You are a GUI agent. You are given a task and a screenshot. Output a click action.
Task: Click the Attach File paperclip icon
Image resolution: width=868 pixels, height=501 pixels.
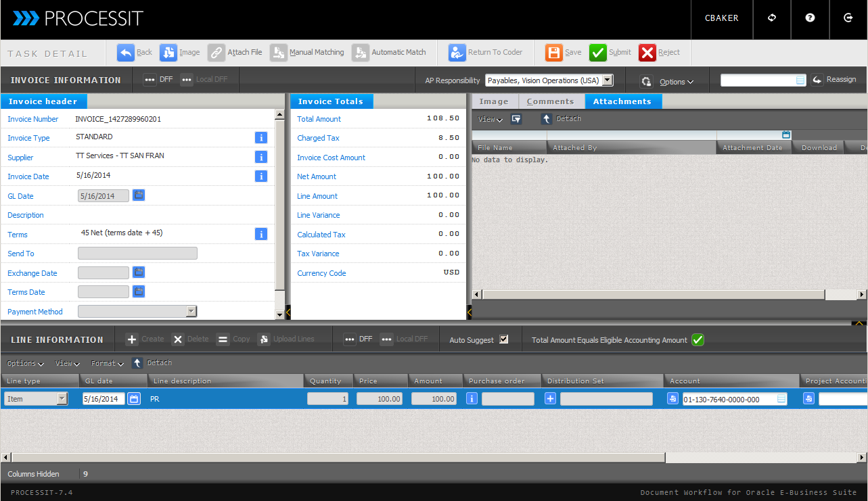tap(216, 53)
